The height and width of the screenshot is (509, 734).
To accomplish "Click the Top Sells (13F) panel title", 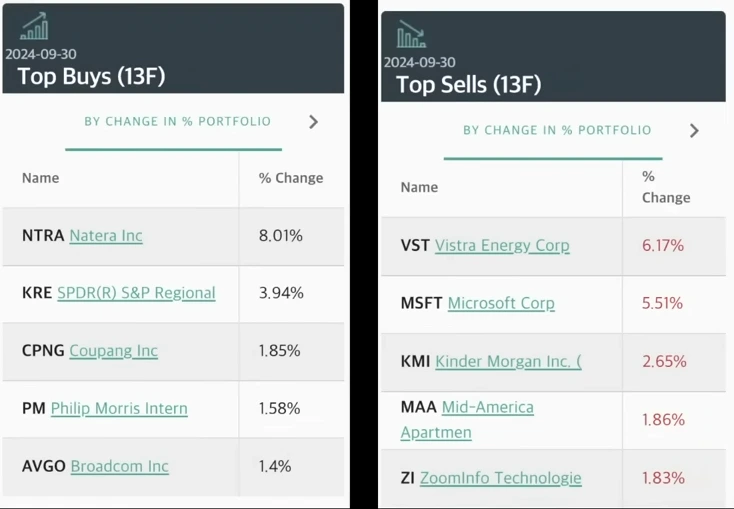I will click(x=469, y=85).
